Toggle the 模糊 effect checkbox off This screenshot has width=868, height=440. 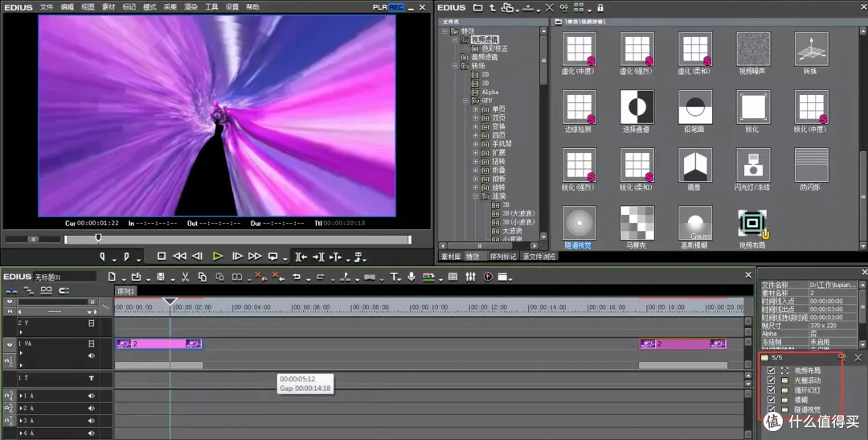coord(772,400)
